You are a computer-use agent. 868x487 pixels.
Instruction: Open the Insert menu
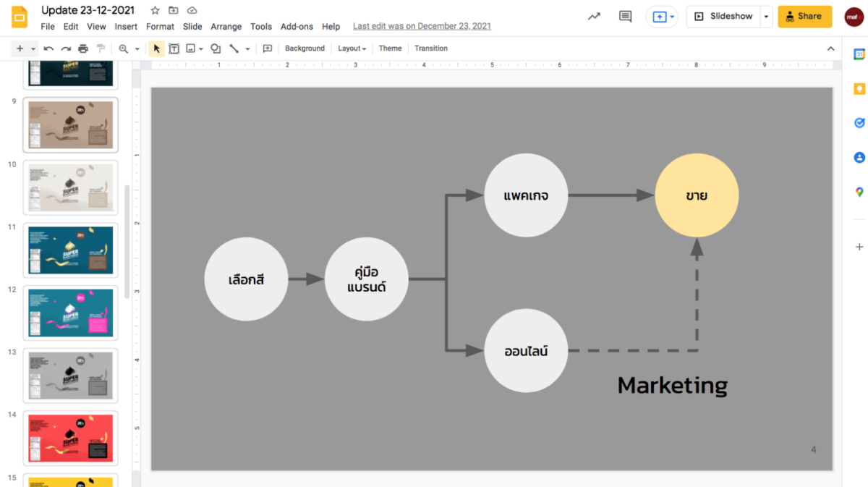click(126, 27)
